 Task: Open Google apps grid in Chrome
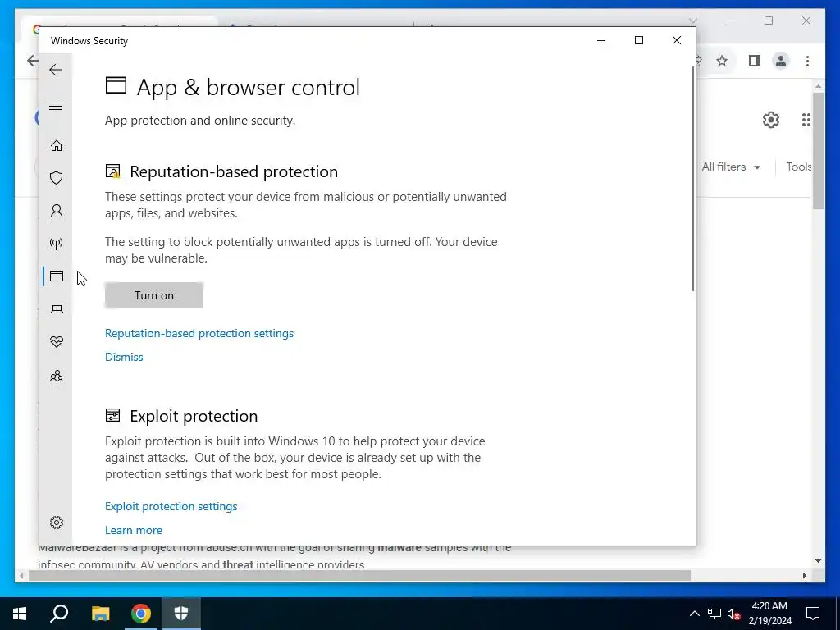[x=806, y=120]
